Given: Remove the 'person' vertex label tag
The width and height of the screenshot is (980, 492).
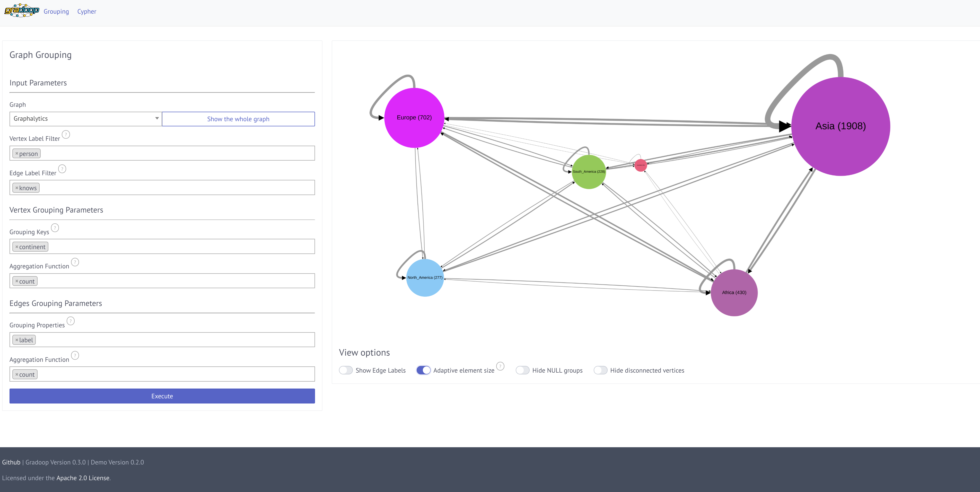Looking at the screenshot, I should tap(17, 153).
